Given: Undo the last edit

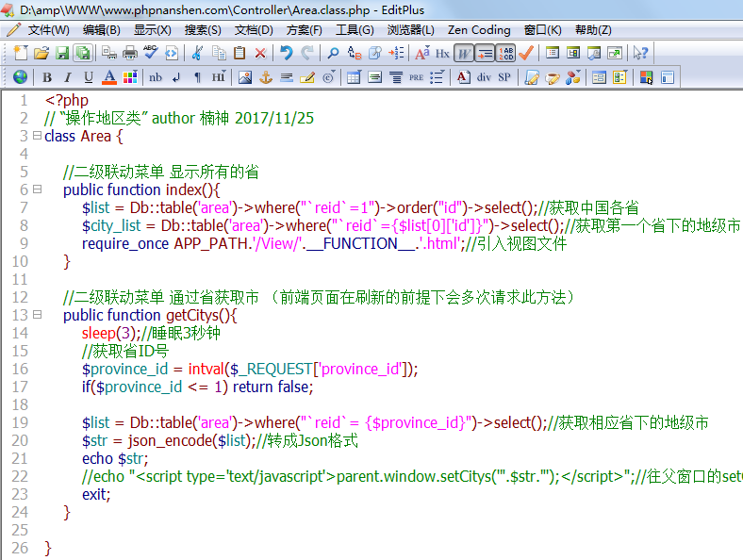Looking at the screenshot, I should [287, 53].
